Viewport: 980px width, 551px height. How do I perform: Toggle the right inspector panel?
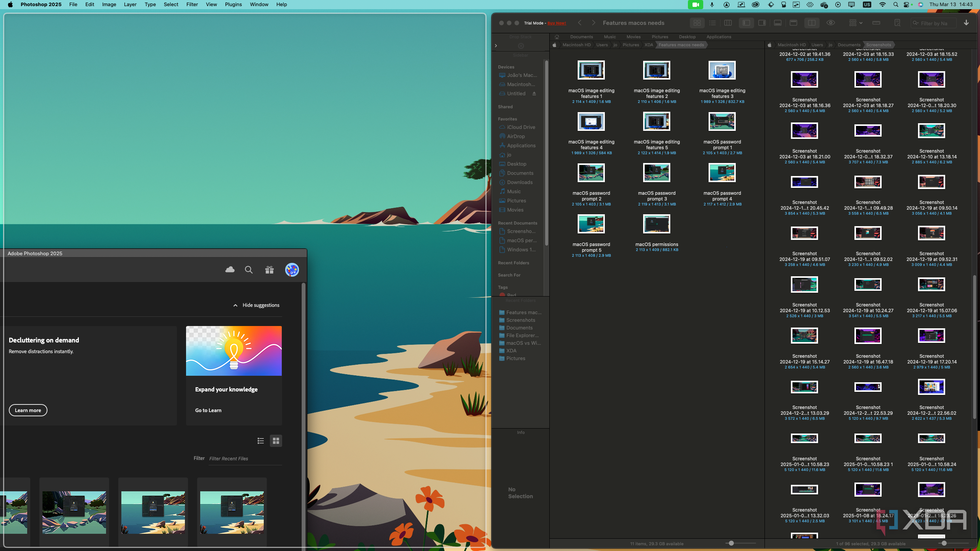(762, 23)
